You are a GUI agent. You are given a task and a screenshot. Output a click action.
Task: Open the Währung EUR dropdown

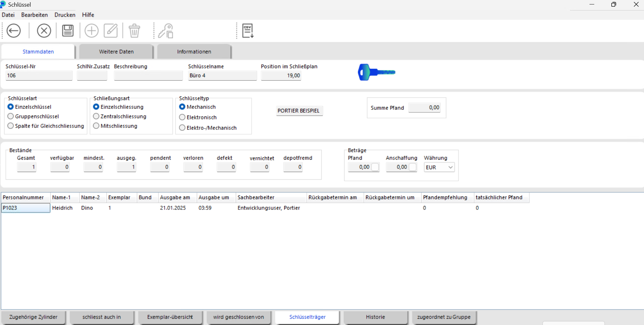coord(439,167)
